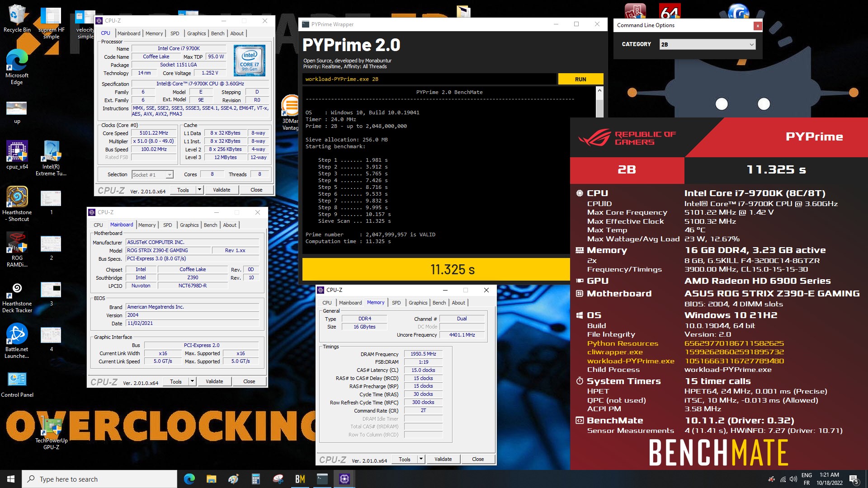
Task: Click the ENG FR language indicator
Action: [807, 479]
